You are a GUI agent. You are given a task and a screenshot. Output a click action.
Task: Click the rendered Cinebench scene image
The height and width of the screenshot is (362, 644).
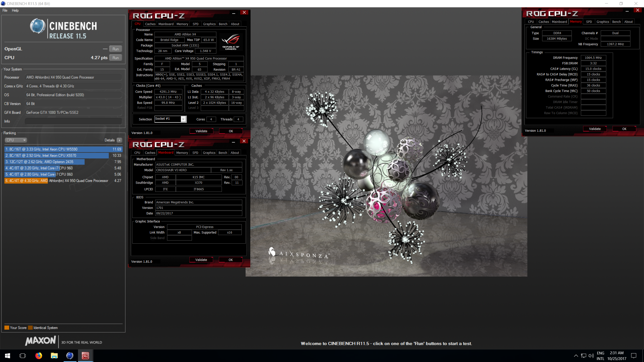(386, 176)
